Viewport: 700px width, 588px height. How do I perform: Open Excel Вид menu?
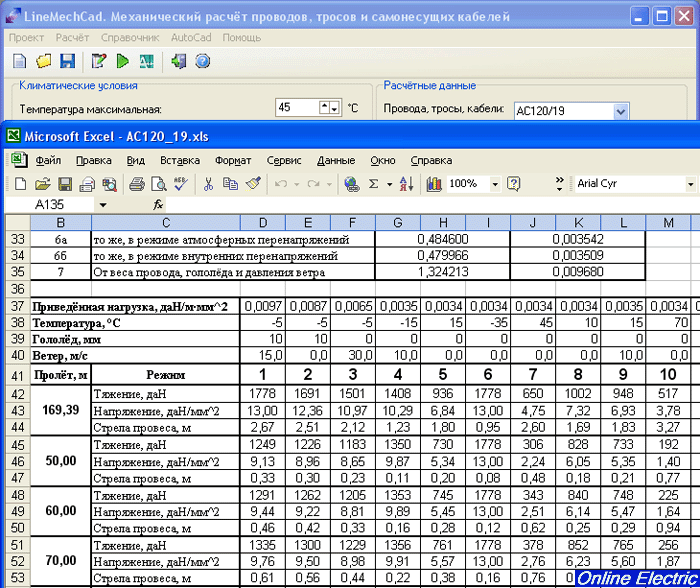[x=135, y=160]
